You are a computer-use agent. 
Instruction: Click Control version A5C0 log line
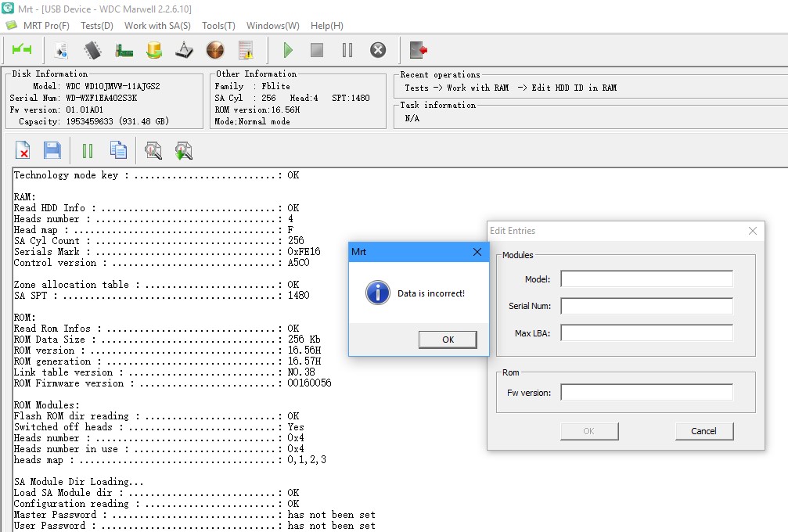click(x=161, y=263)
